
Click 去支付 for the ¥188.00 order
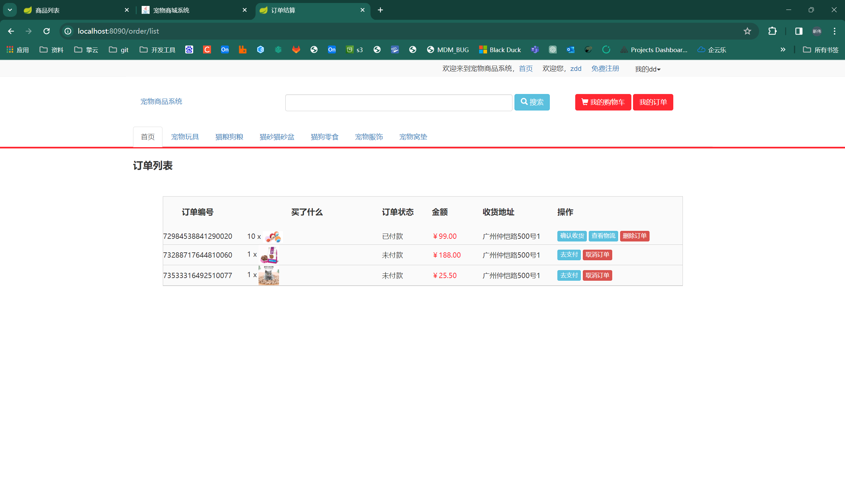569,255
